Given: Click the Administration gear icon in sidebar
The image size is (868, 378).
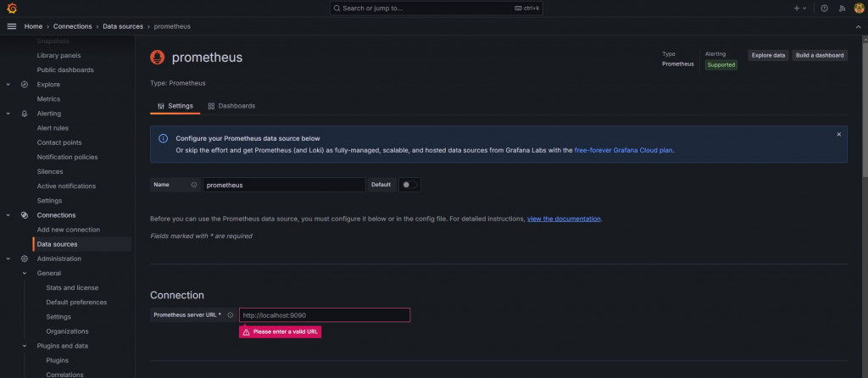Looking at the screenshot, I should click(25, 258).
